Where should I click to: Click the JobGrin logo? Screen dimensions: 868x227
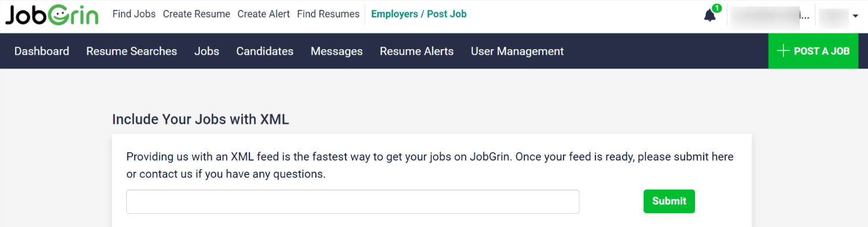52,15
